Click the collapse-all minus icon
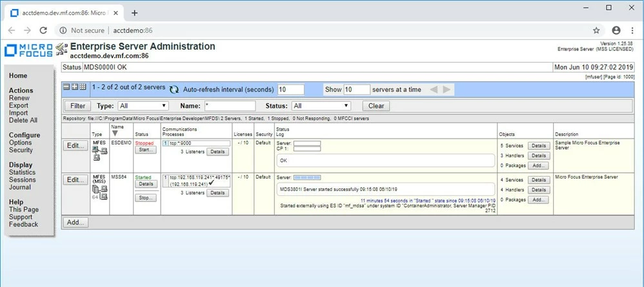 (x=66, y=86)
